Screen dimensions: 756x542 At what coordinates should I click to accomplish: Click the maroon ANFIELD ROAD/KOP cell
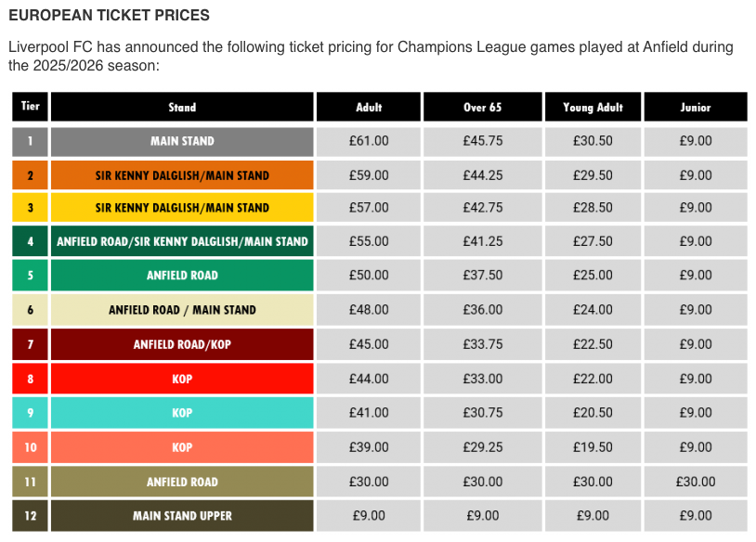click(x=182, y=344)
